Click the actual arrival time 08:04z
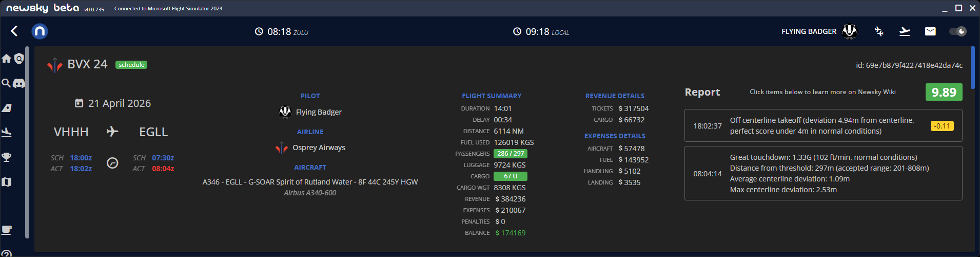980x257 pixels. (x=163, y=169)
